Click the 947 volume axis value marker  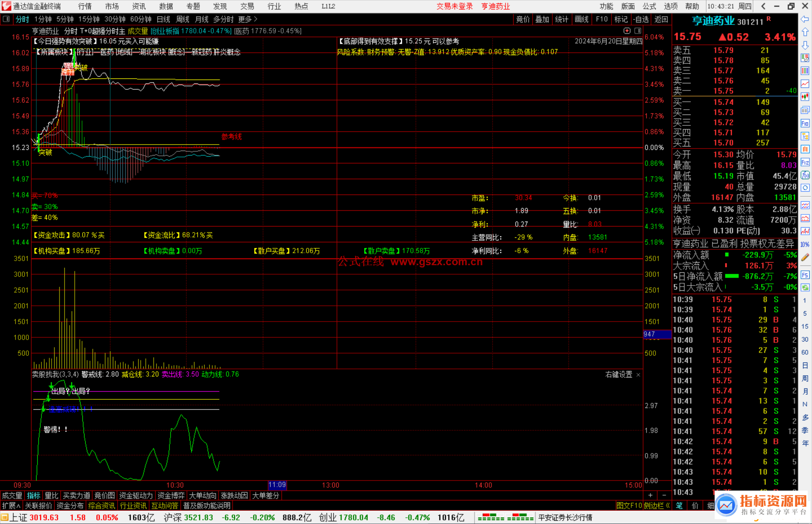(657, 334)
